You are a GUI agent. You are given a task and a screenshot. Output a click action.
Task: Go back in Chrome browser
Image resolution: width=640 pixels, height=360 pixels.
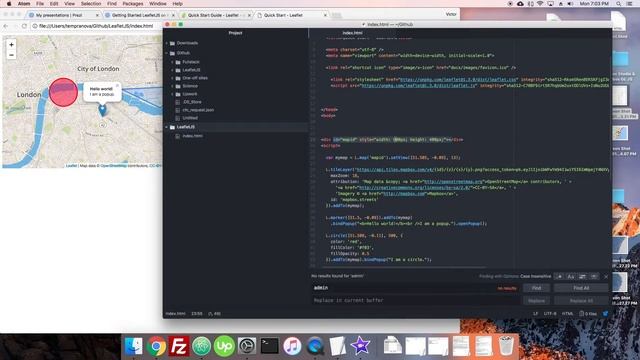pyautogui.click(x=6, y=26)
